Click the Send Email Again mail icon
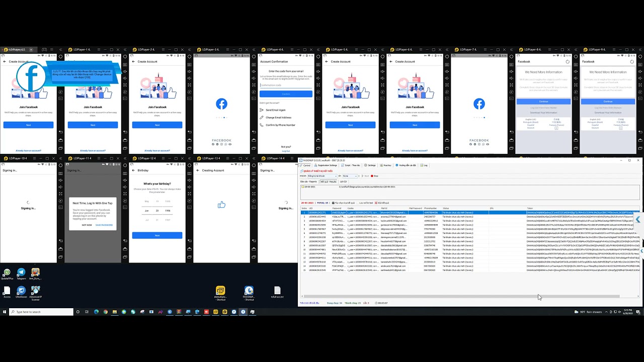This screenshot has width=644, height=362. [x=262, y=110]
